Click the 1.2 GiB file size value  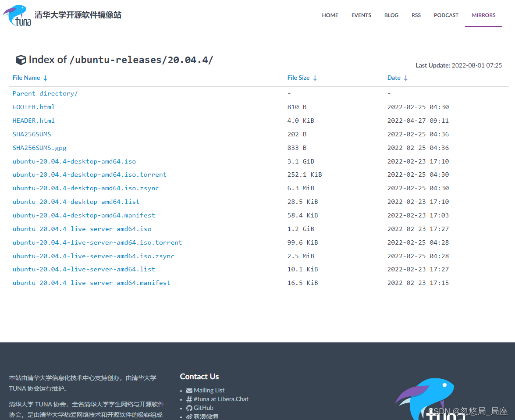(x=301, y=229)
